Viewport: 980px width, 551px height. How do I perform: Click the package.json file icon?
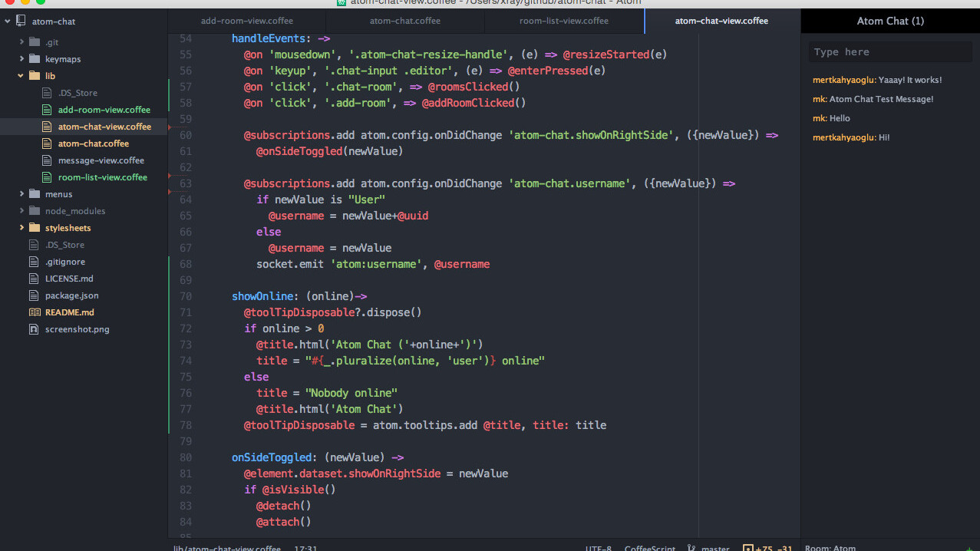(34, 295)
